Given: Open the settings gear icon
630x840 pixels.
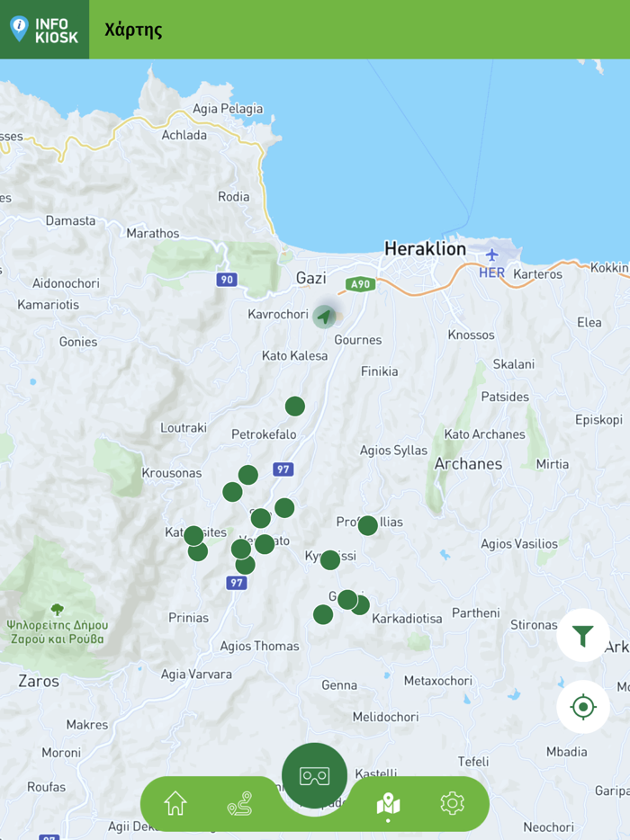Looking at the screenshot, I should pyautogui.click(x=452, y=803).
